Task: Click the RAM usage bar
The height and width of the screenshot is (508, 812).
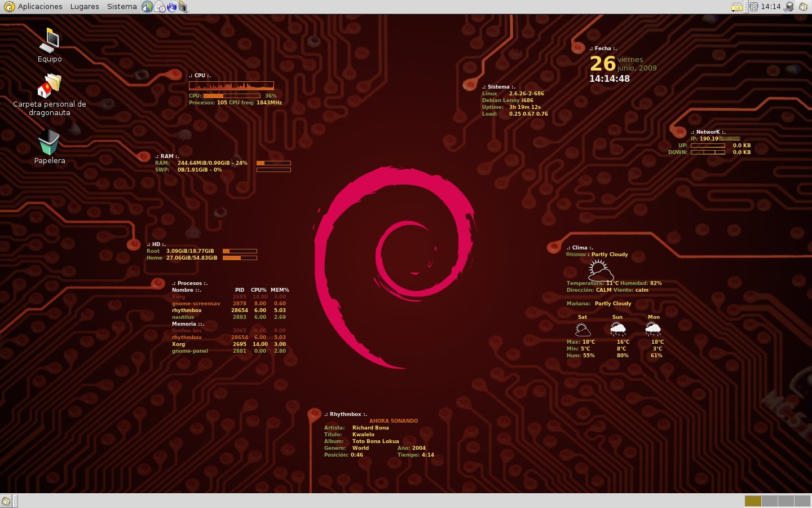Action: [x=273, y=163]
